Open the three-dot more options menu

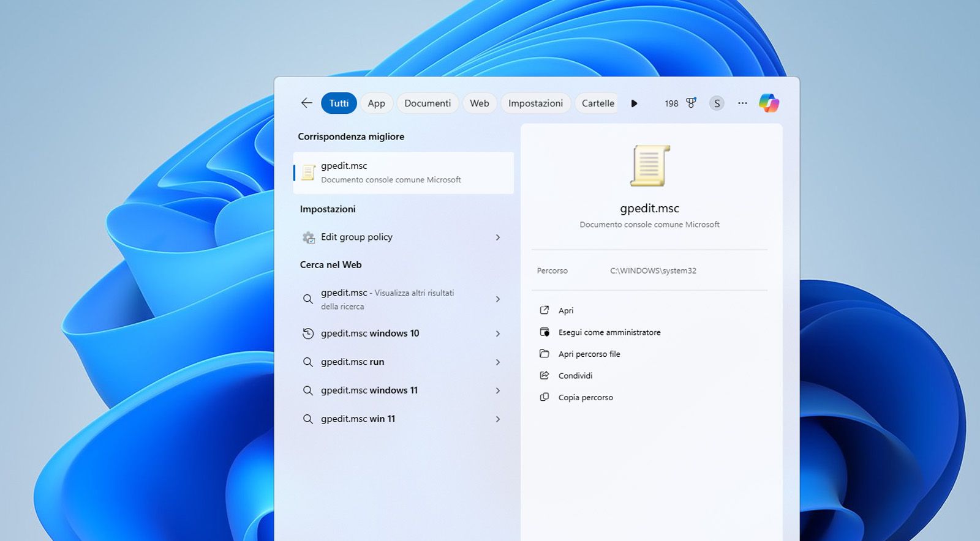[x=742, y=103]
